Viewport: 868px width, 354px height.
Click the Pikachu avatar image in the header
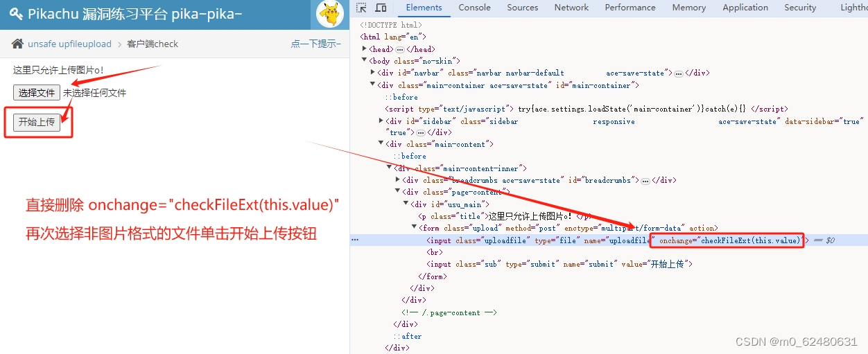pyautogui.click(x=330, y=13)
